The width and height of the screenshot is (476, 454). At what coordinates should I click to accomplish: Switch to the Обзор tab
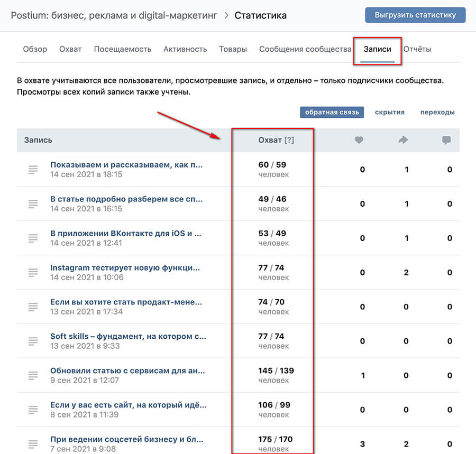34,49
